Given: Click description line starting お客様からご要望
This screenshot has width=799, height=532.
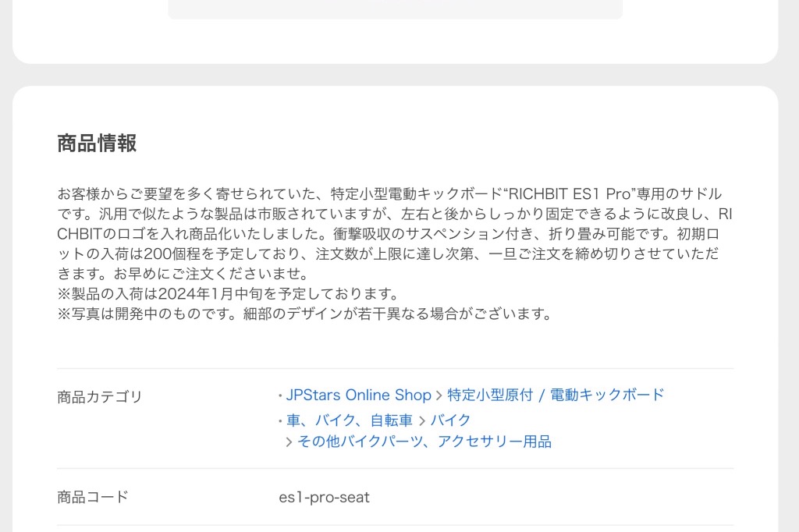Looking at the screenshot, I should tap(389, 193).
